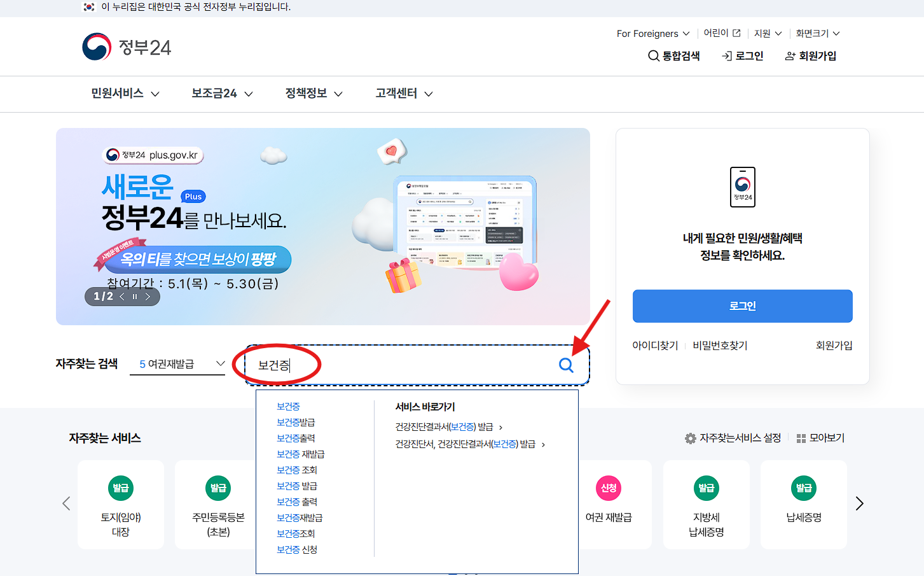The height and width of the screenshot is (576, 924).
Task: Click 회원가입 below the login button
Action: click(834, 346)
